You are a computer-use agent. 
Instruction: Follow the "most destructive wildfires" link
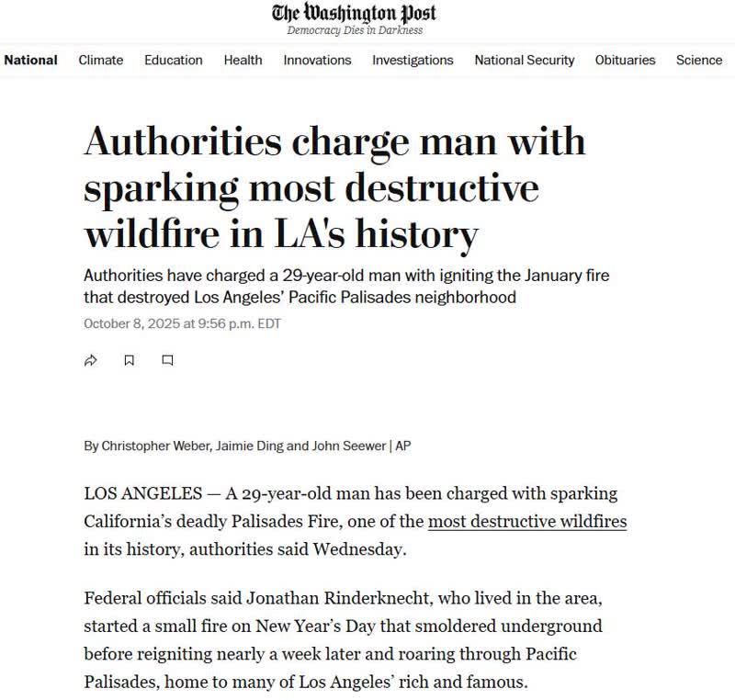pos(527,522)
